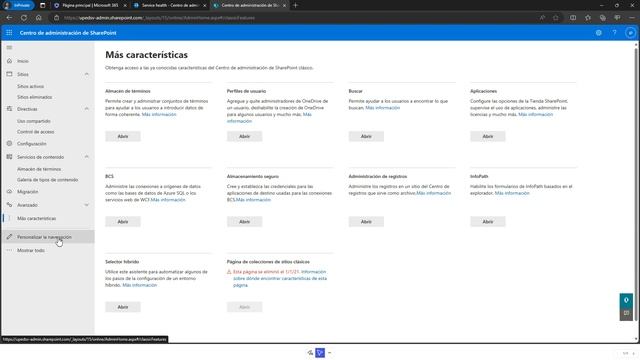Click the browser home icon

tap(38, 18)
